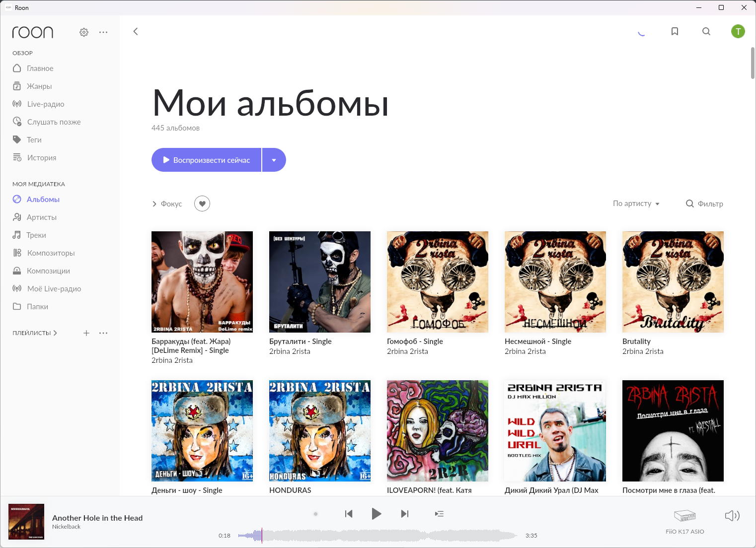This screenshot has height=548, width=756.
Task: Toggle the radio dot indicator in player
Action: pyautogui.click(x=315, y=514)
